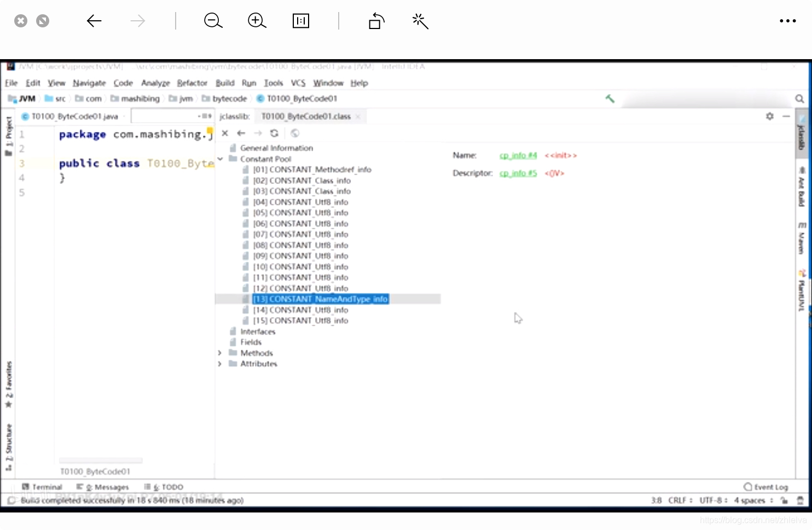Select [15] CONSTANT_Utf8_info entry
The width and height of the screenshot is (812, 530).
pos(300,320)
